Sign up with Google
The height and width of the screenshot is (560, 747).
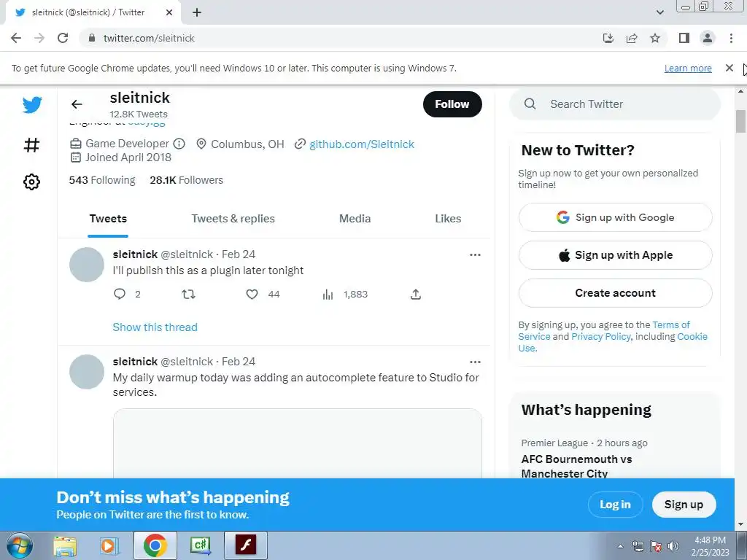tap(615, 217)
